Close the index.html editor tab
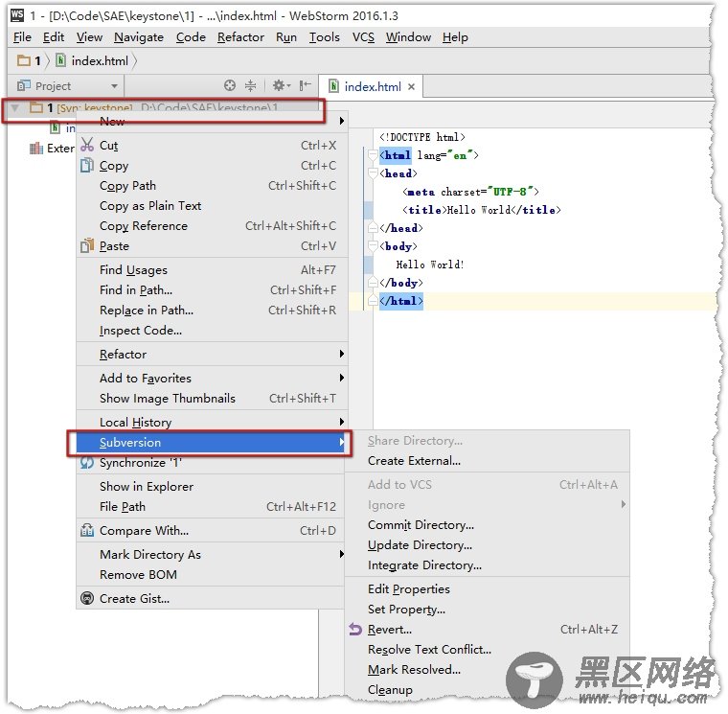 tap(411, 87)
